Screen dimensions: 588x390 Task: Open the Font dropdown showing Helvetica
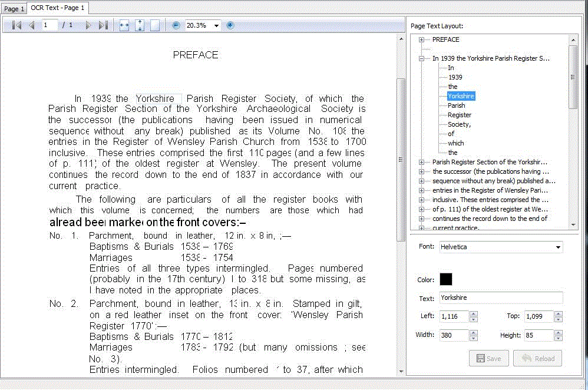click(557, 247)
